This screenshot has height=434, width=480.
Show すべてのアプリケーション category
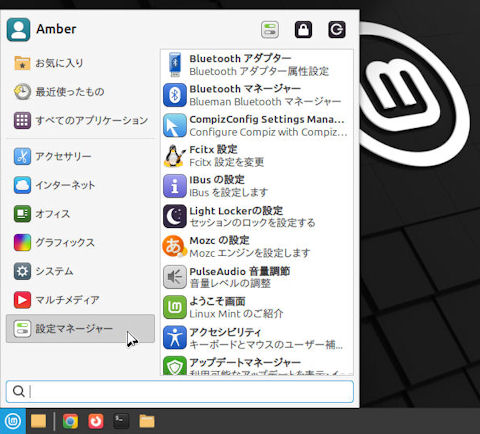pyautogui.click(x=80, y=120)
